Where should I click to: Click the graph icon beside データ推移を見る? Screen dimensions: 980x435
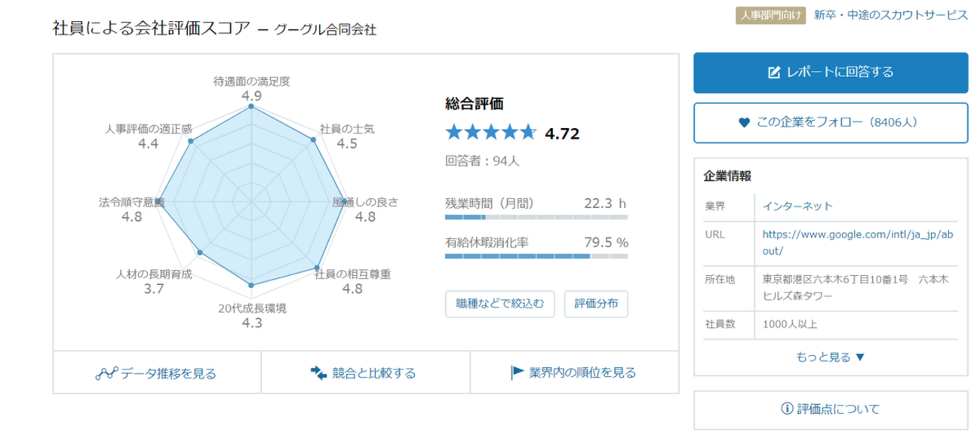pos(105,373)
